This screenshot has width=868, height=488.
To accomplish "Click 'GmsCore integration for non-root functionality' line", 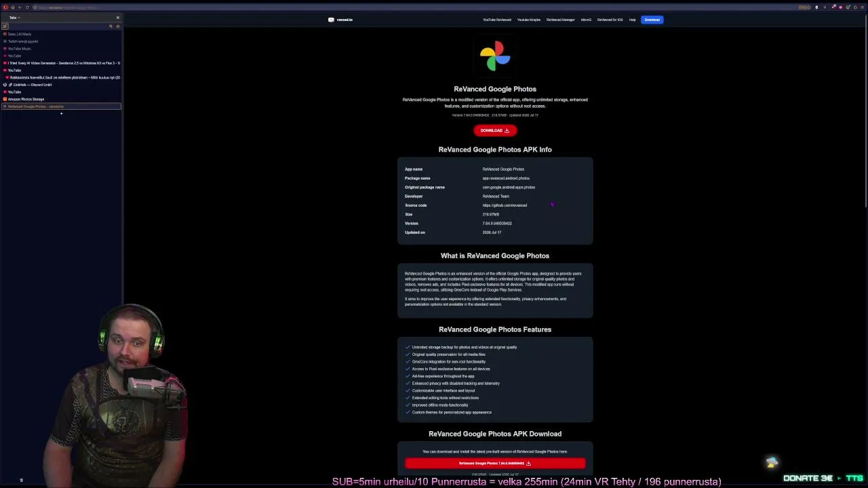I will pos(449,362).
